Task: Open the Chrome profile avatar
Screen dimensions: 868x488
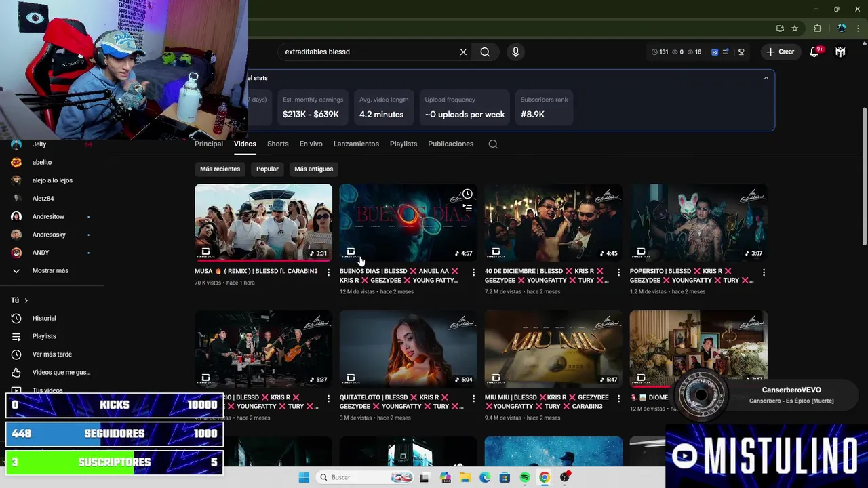Action: (842, 28)
